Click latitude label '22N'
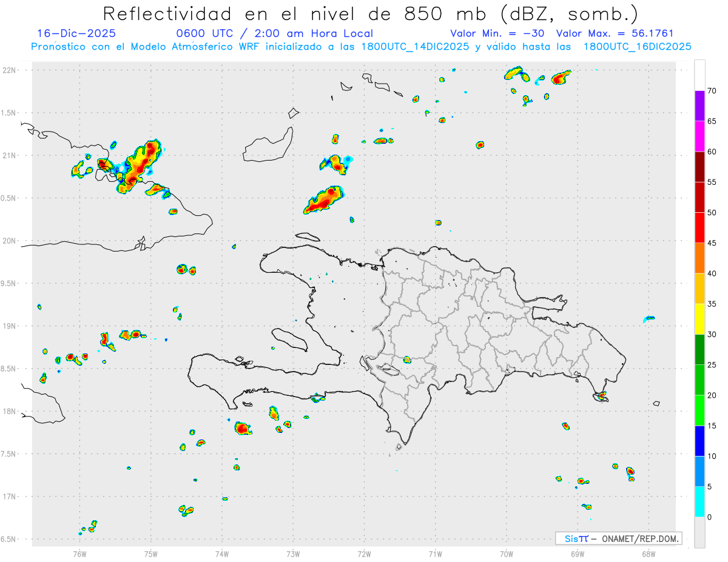This screenshot has width=728, height=562. [10, 70]
